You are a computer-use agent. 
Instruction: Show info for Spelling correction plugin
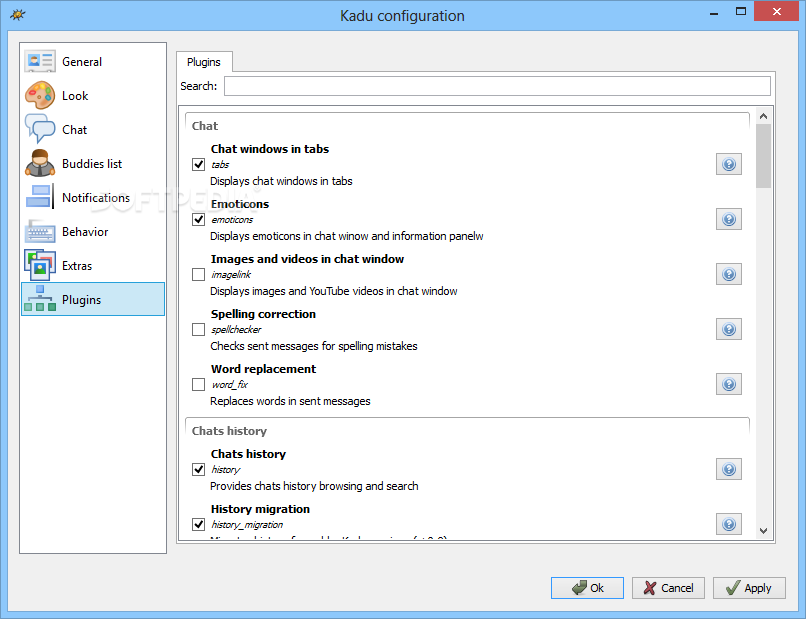click(x=728, y=330)
